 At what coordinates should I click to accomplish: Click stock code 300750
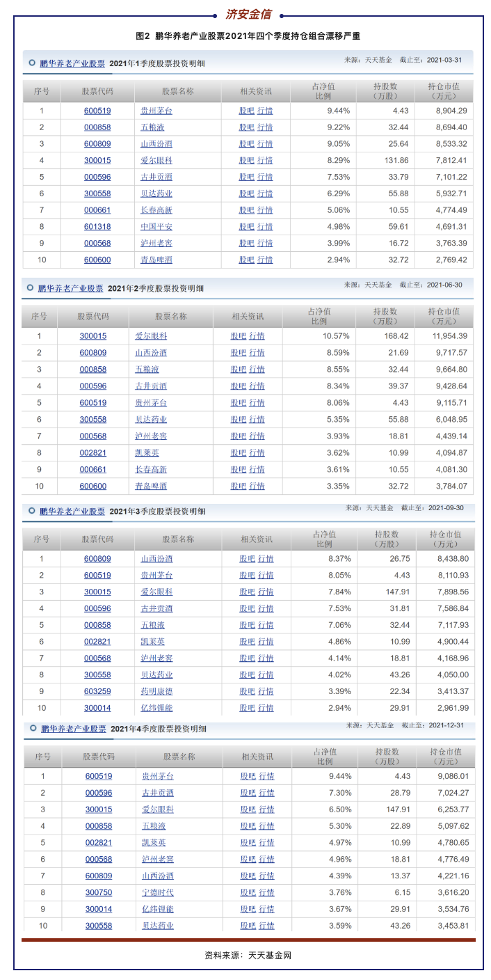tap(99, 892)
